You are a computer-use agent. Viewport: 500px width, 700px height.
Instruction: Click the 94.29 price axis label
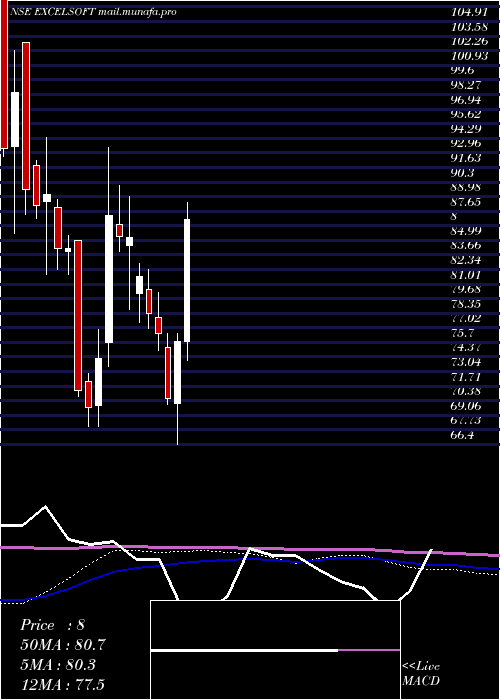[x=466, y=129]
